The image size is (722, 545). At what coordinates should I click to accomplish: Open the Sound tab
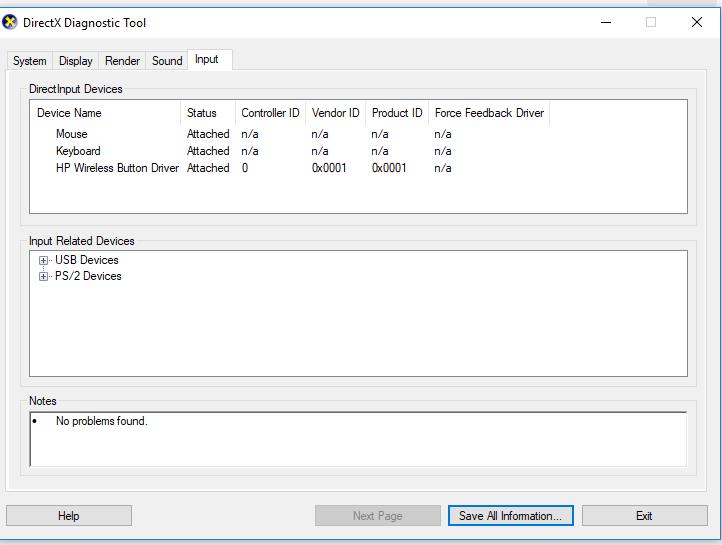point(167,61)
